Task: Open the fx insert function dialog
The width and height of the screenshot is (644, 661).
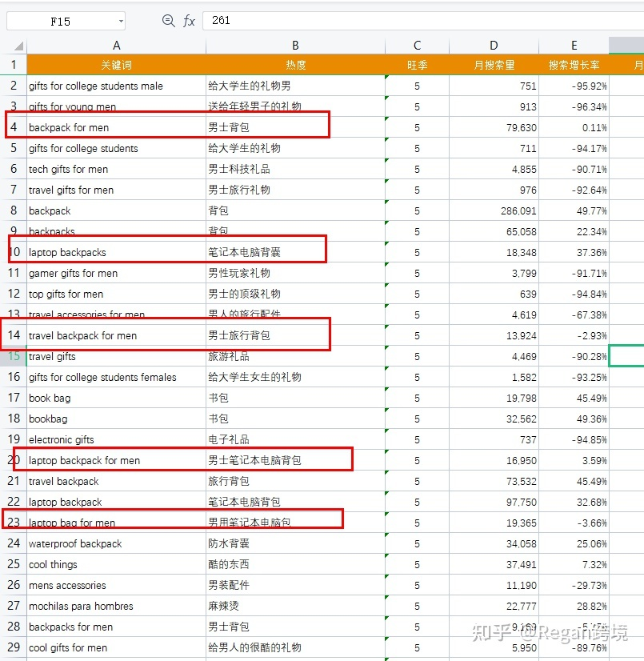Action: pyautogui.click(x=189, y=21)
